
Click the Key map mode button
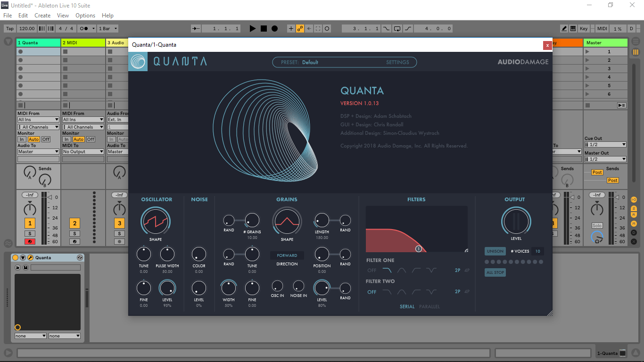pyautogui.click(x=584, y=29)
